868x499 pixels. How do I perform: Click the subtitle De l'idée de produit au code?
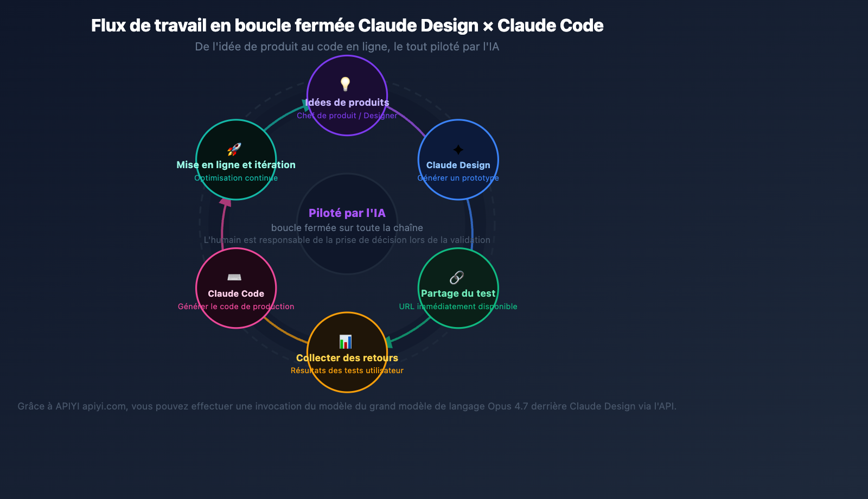point(347,47)
